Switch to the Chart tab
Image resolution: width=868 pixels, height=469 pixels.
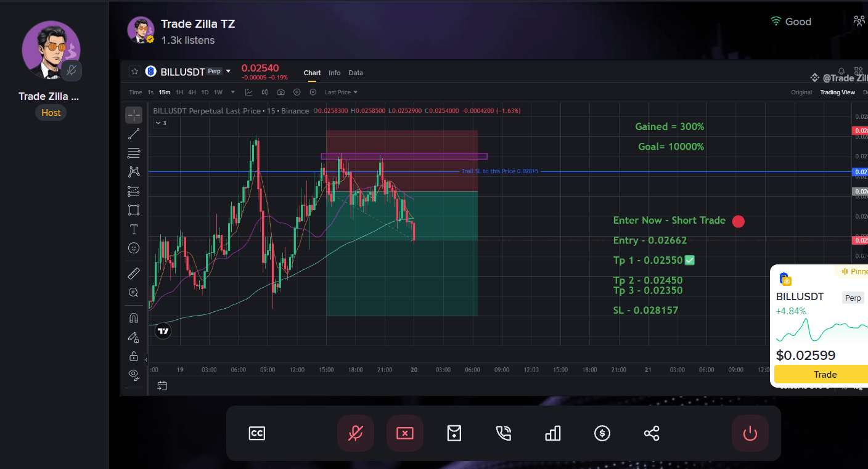point(312,73)
